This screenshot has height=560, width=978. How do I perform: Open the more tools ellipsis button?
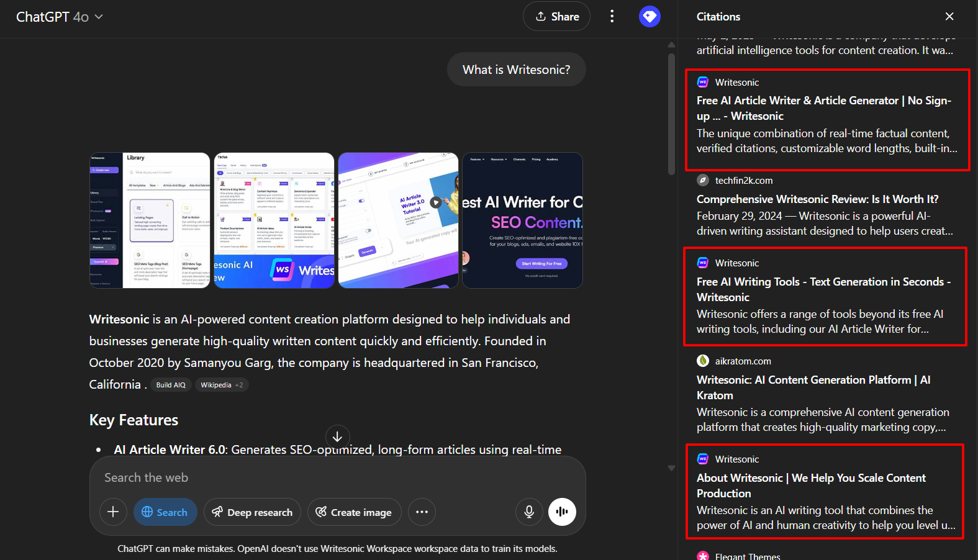pos(422,512)
